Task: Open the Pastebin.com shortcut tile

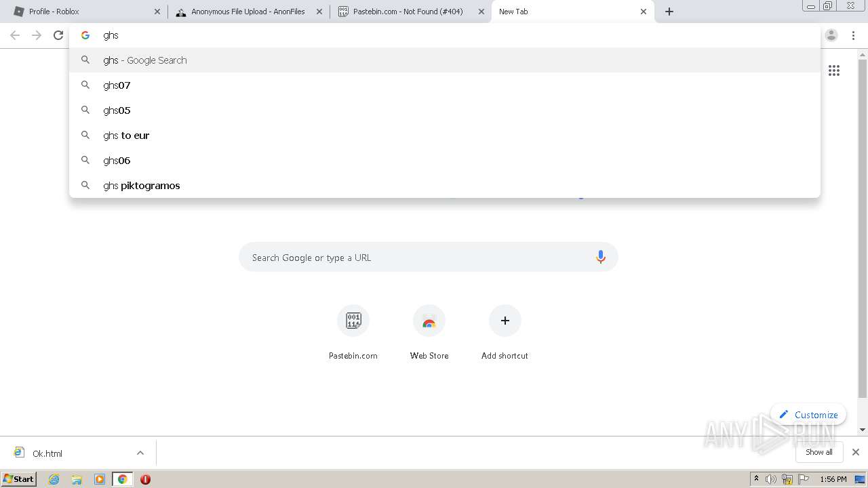Action: 353,333
